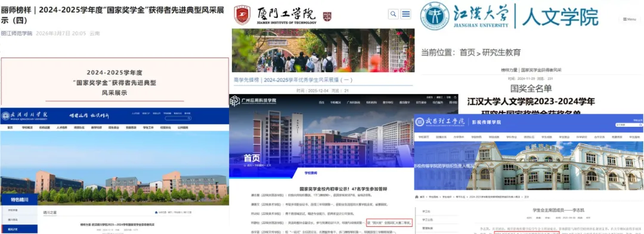The image size is (644, 234).
Task: Click 国奖全名单 heading on Jianghan page
Action: (531, 88)
